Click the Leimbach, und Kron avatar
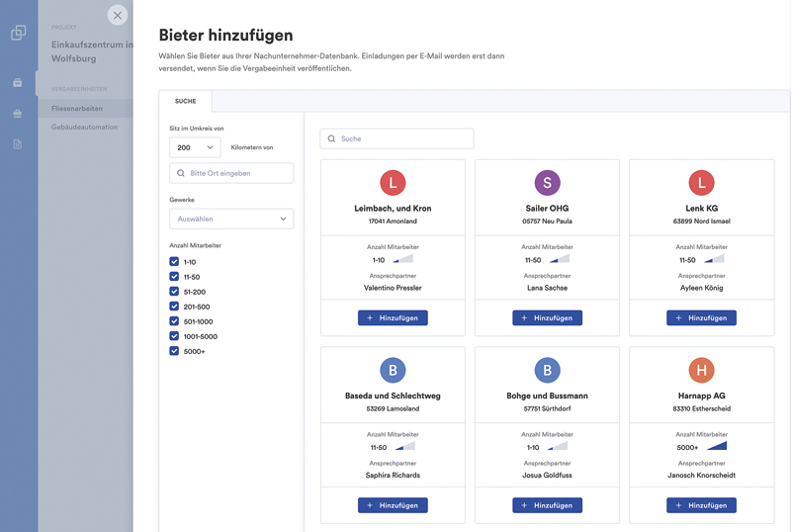791x532 pixels. pyautogui.click(x=393, y=183)
